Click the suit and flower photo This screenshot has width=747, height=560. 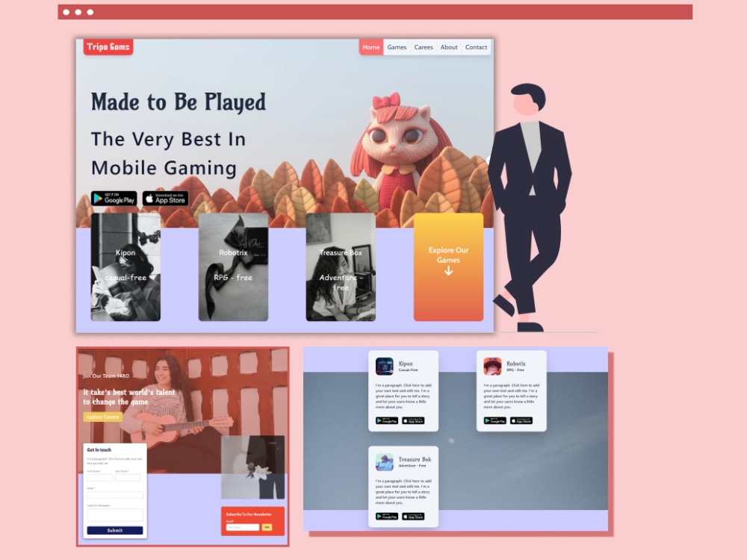click(x=253, y=467)
